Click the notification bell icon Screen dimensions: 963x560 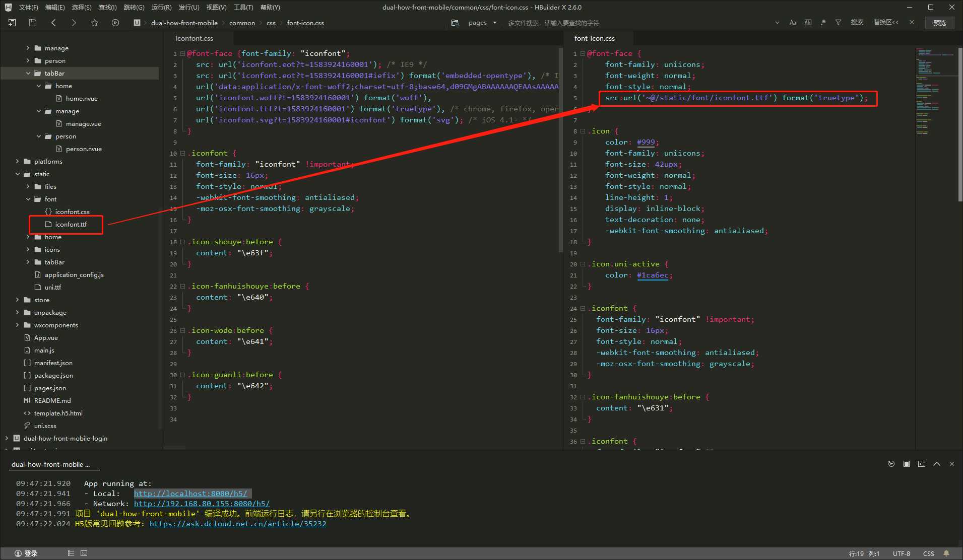946,553
